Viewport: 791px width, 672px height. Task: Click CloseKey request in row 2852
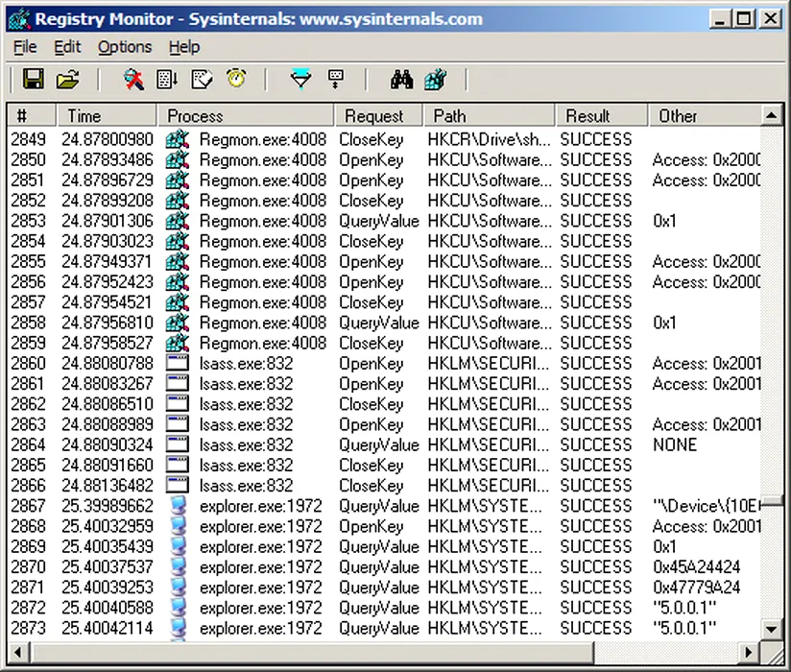click(x=372, y=201)
